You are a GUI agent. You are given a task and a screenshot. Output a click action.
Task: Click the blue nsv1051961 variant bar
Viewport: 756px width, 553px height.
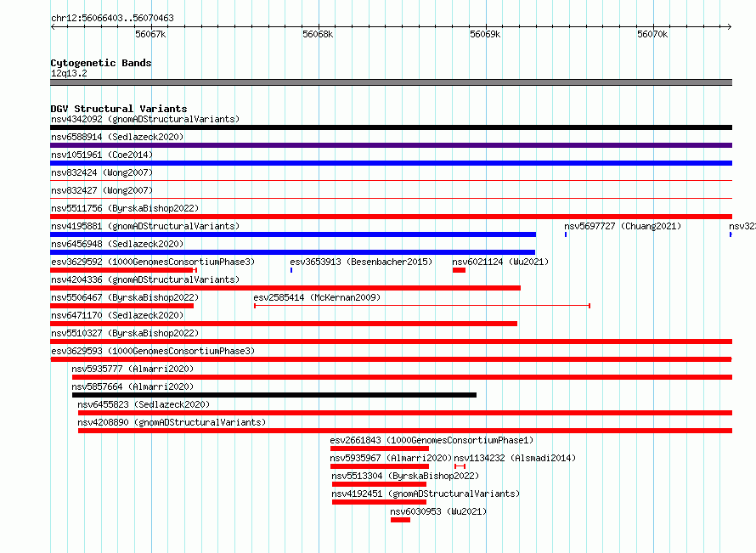[391, 163]
